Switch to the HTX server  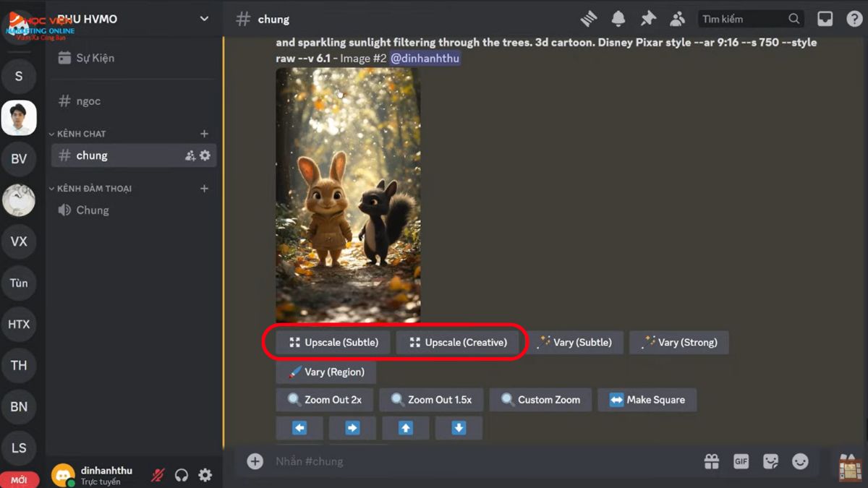coord(19,324)
